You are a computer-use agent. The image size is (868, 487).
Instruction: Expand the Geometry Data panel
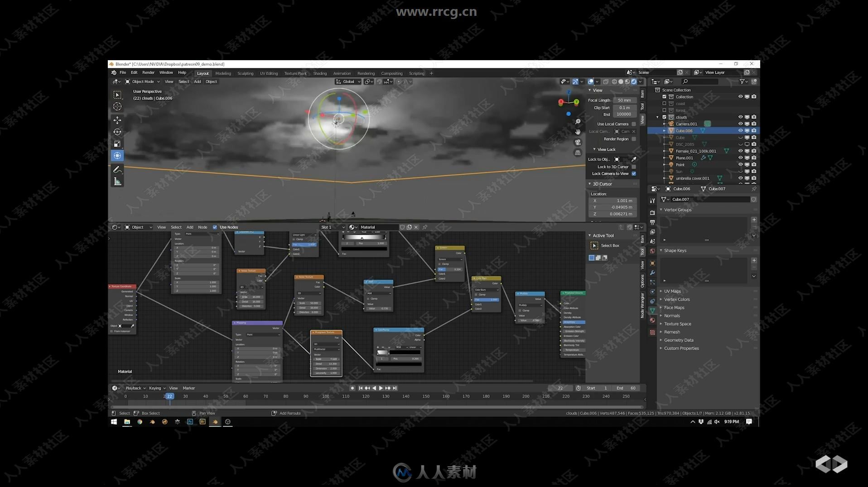(678, 340)
